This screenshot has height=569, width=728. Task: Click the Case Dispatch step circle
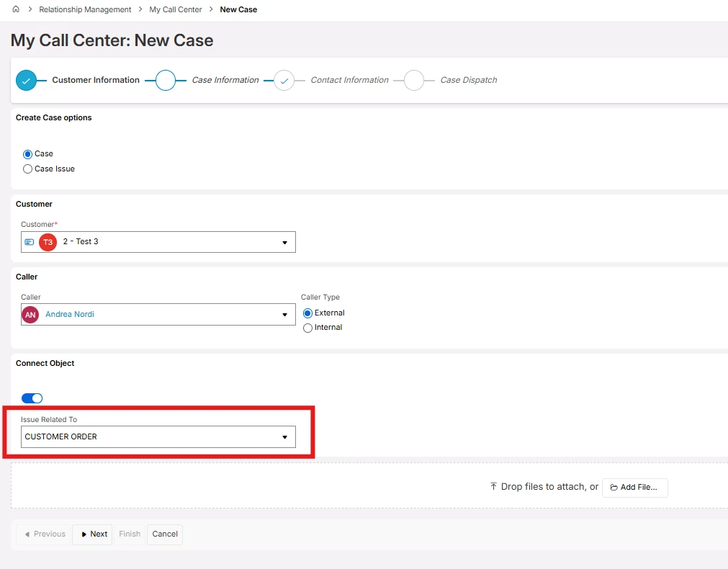(413, 81)
